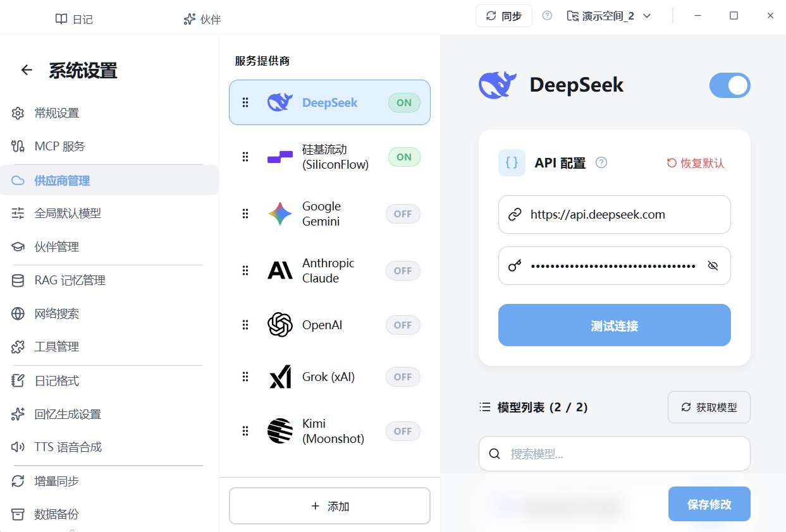Click the puzzle icon for 工具管理
786x532 pixels.
pyautogui.click(x=18, y=347)
